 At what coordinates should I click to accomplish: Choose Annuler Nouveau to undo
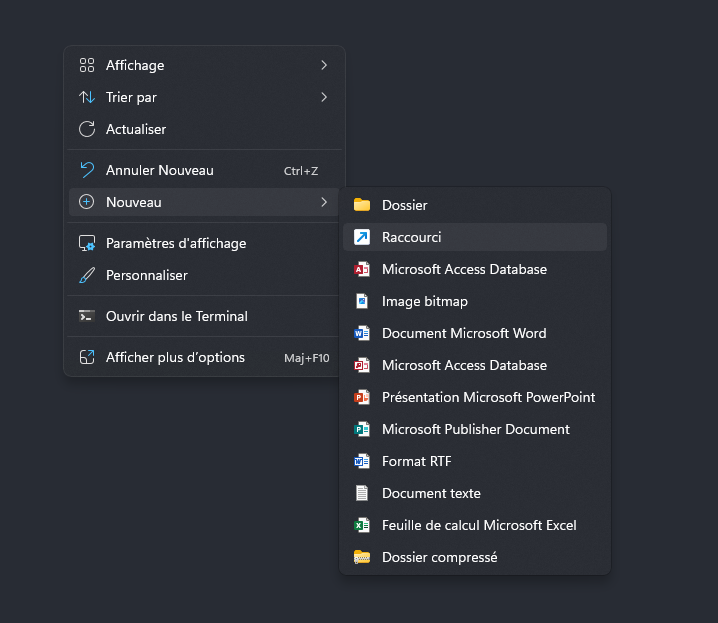click(x=160, y=170)
